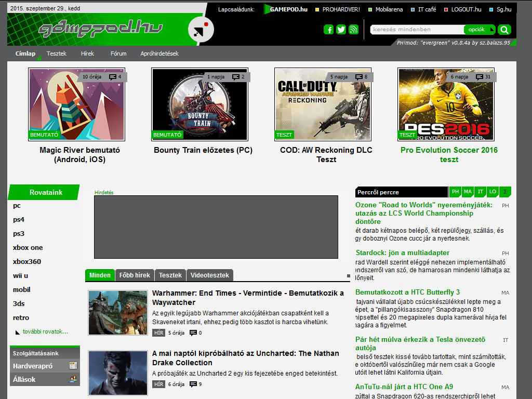Screen dimensions: 532x399
Task: Click the GAMEPOD.hu link in Lapcsaládunk
Action: (288, 9)
